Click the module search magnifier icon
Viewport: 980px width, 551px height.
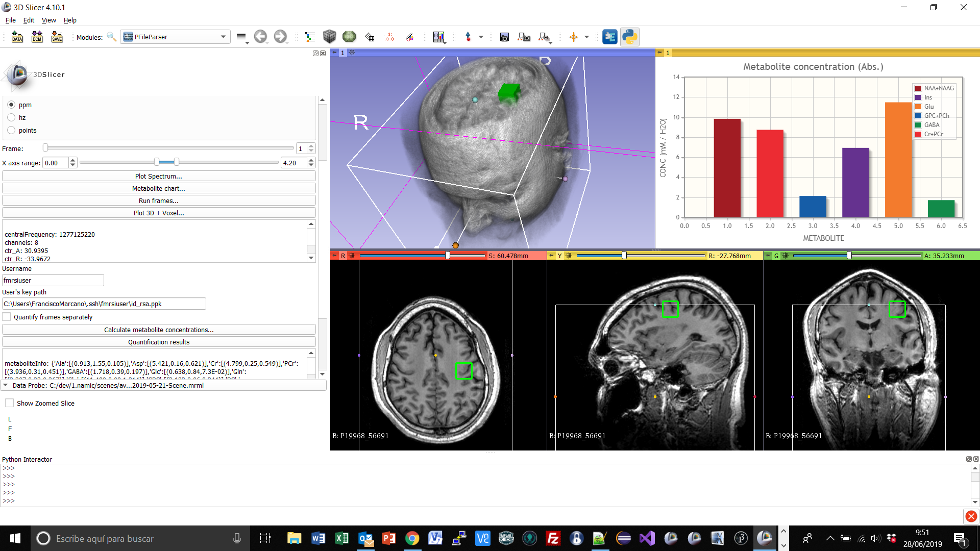click(111, 37)
